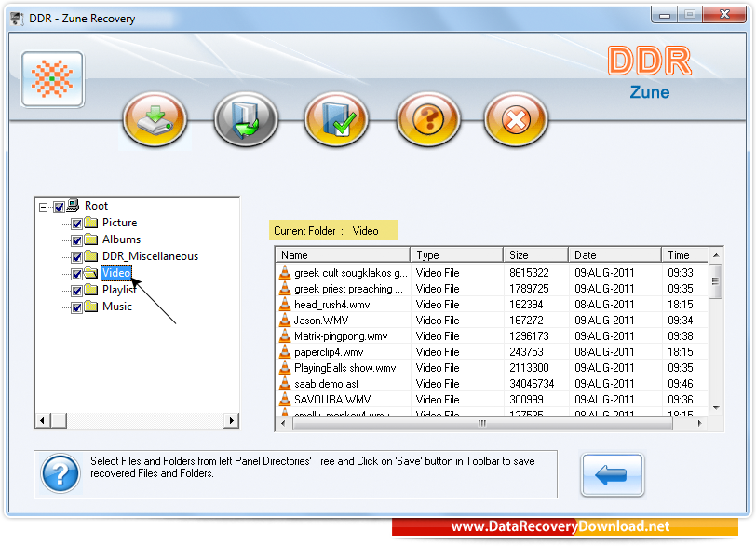This screenshot has width=756, height=546.
Task: Click the file list scroll down arrow
Action: [716, 408]
